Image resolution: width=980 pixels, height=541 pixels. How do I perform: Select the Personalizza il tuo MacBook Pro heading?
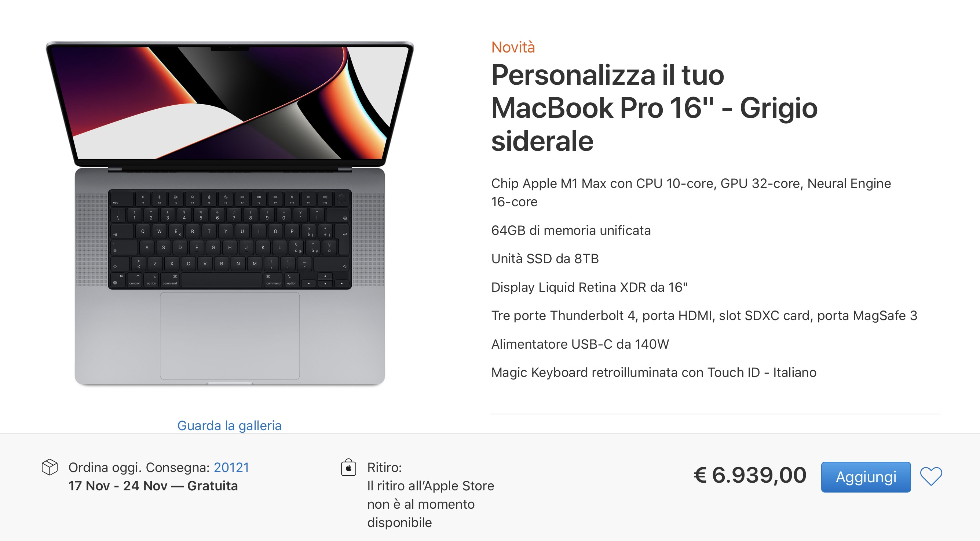click(x=654, y=108)
